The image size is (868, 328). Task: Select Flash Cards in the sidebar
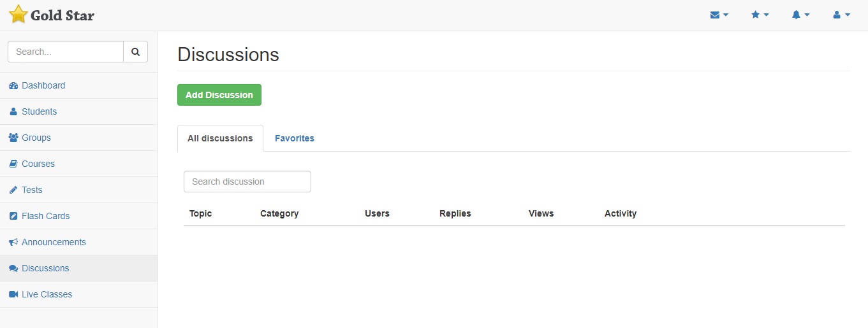(45, 216)
